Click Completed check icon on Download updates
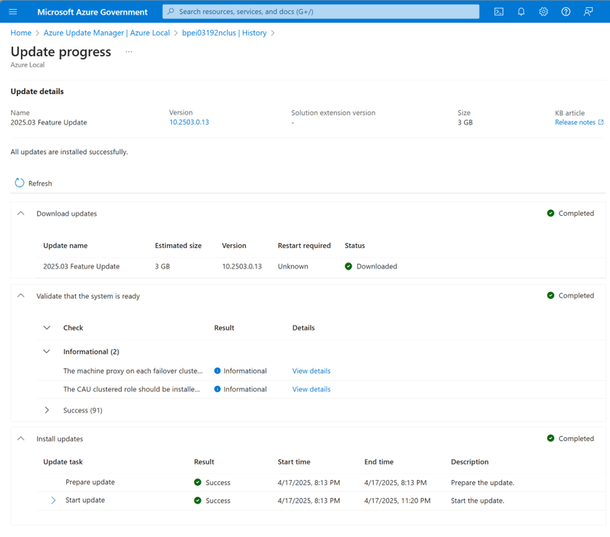Image resolution: width=610 pixels, height=537 pixels. tap(550, 213)
